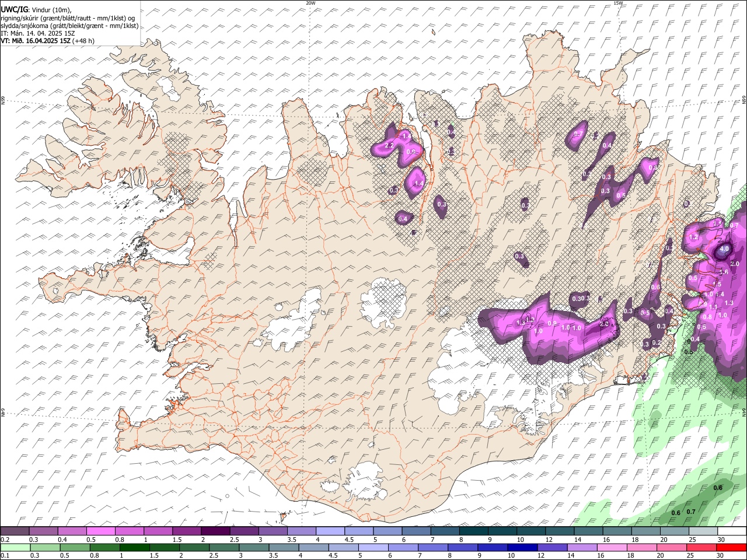Select the darkest purple top-row swatch labeled 2

(215, 531)
